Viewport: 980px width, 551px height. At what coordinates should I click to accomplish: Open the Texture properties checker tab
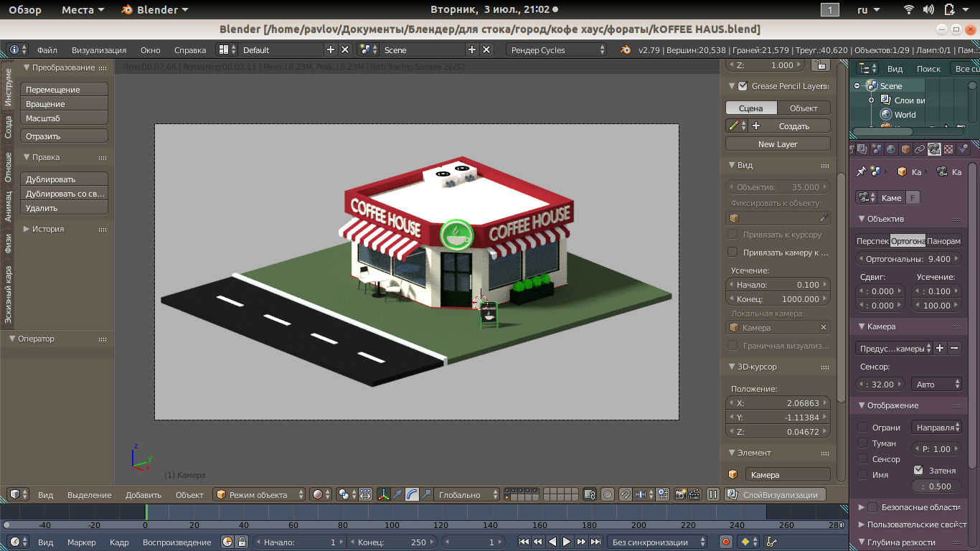click(x=948, y=149)
